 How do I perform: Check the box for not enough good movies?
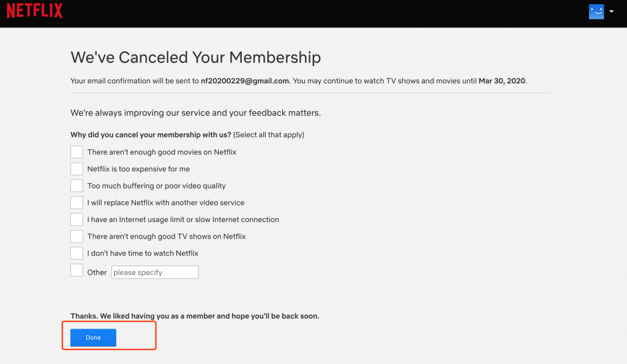tap(77, 152)
